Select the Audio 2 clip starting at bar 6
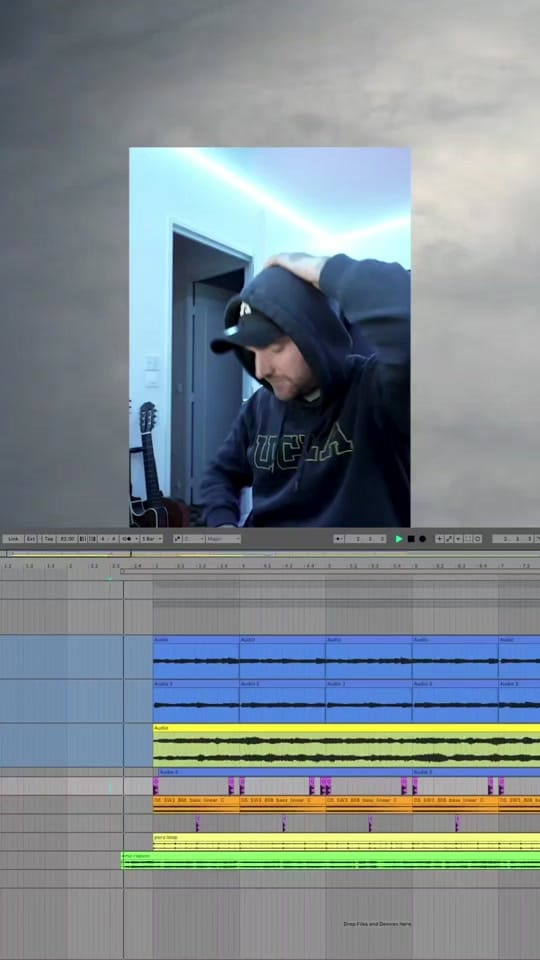This screenshot has height=960, width=540. click(455, 701)
